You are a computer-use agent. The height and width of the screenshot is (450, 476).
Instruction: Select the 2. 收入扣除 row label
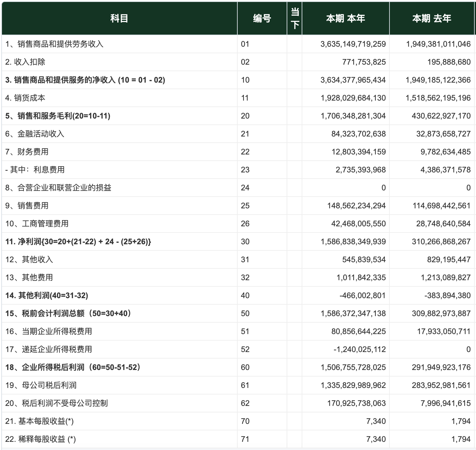[x=25, y=62]
